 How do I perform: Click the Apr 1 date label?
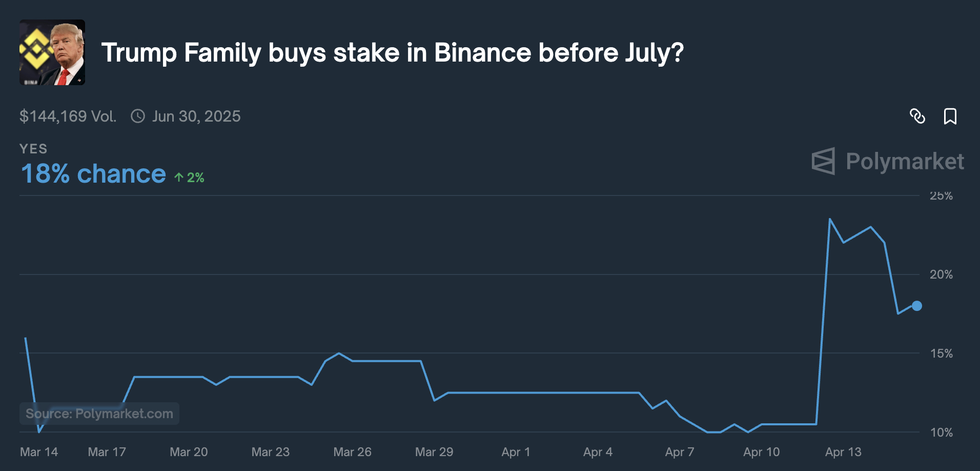pyautogui.click(x=516, y=452)
